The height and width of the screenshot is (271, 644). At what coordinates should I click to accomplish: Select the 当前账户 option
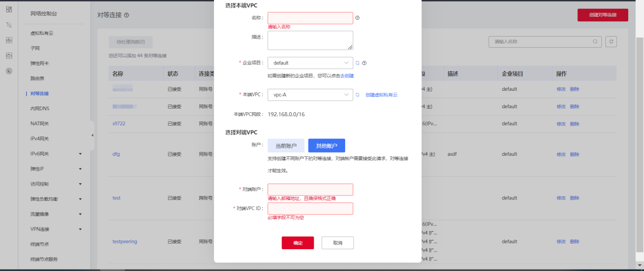[286, 146]
